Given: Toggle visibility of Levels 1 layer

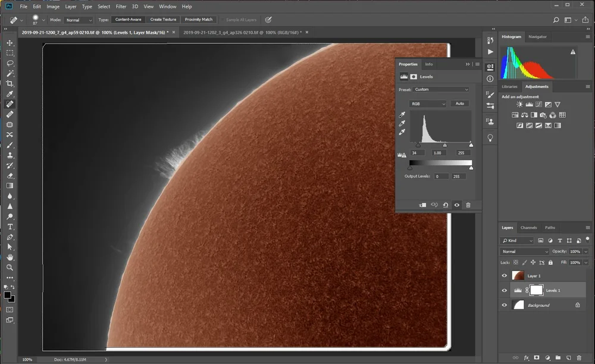Looking at the screenshot, I should point(505,290).
